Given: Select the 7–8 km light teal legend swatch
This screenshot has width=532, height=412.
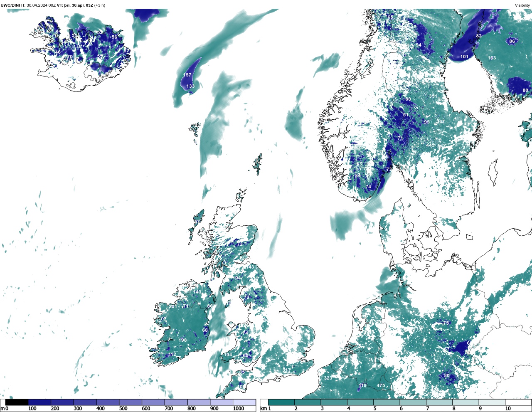Looking at the screenshot, I should 439,402.
